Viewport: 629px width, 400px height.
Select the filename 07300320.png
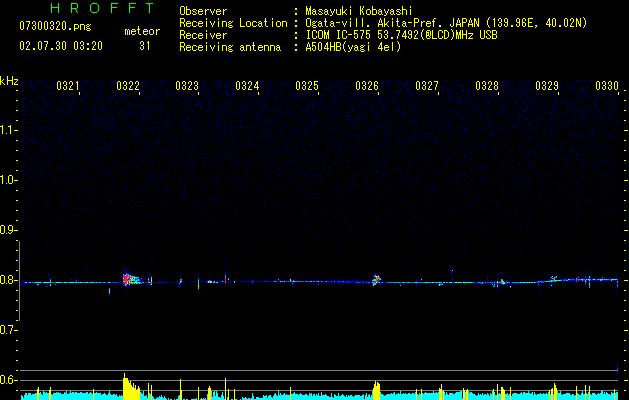click(55, 27)
